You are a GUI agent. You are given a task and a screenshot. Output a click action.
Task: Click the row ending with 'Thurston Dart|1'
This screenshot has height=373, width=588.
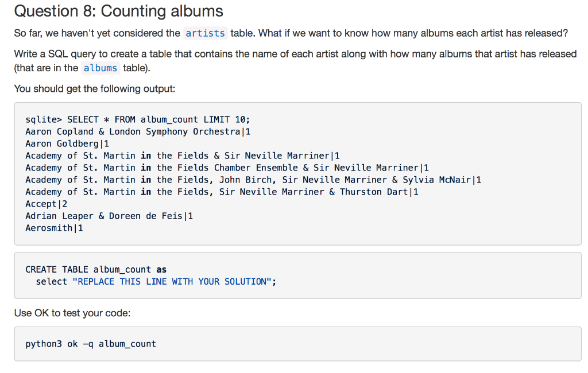pos(222,192)
